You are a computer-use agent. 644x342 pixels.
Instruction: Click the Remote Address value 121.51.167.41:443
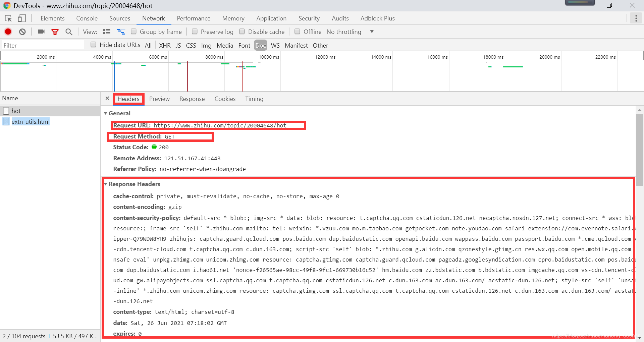tap(192, 158)
